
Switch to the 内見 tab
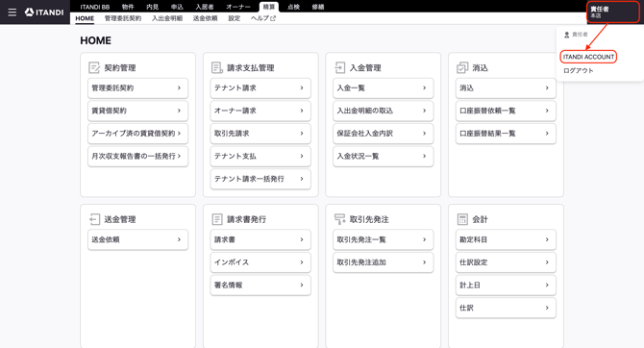tap(153, 7)
